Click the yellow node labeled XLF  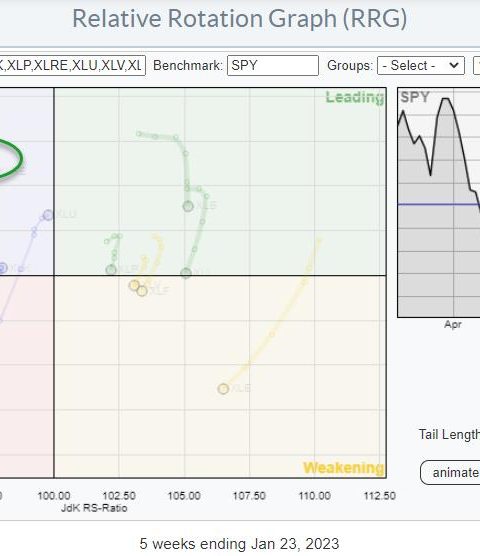pos(142,291)
